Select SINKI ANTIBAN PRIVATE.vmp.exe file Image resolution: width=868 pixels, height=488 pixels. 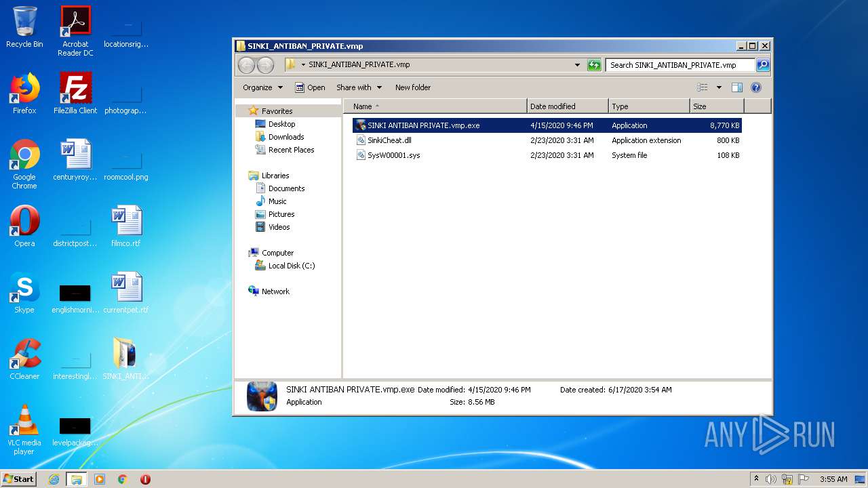click(547, 125)
